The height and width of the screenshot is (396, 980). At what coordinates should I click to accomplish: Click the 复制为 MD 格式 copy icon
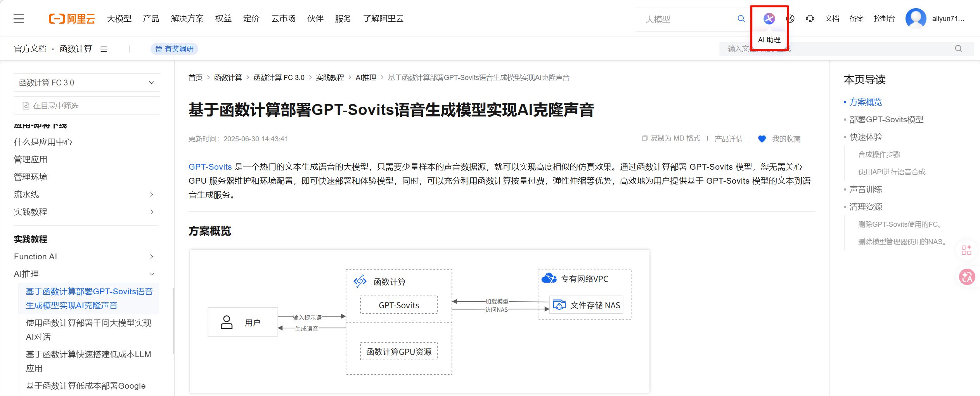pos(644,138)
